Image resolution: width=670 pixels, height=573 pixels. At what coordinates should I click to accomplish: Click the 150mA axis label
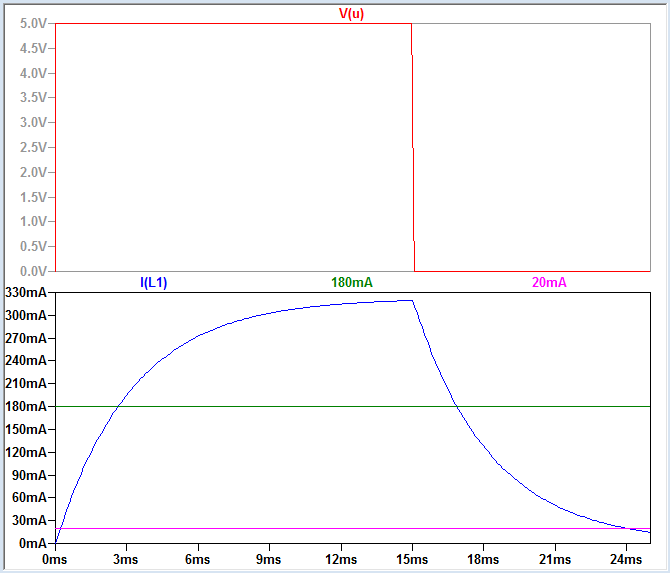coord(26,429)
